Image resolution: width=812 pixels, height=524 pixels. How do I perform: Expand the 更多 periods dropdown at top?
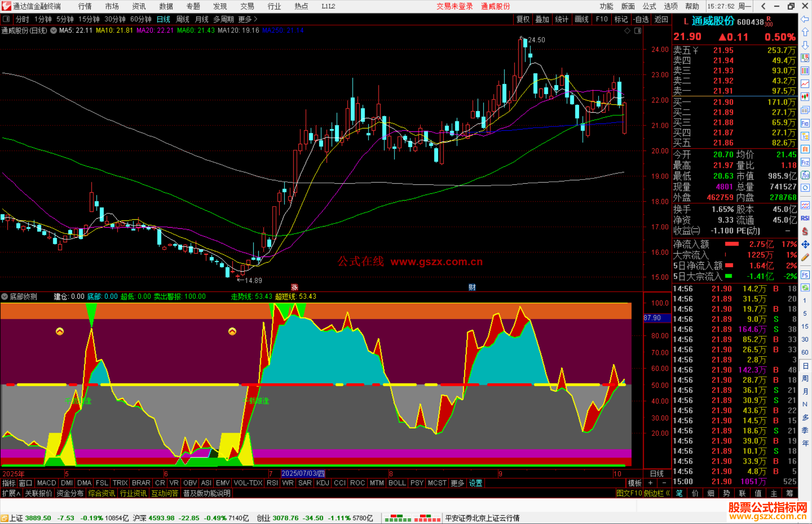click(247, 19)
